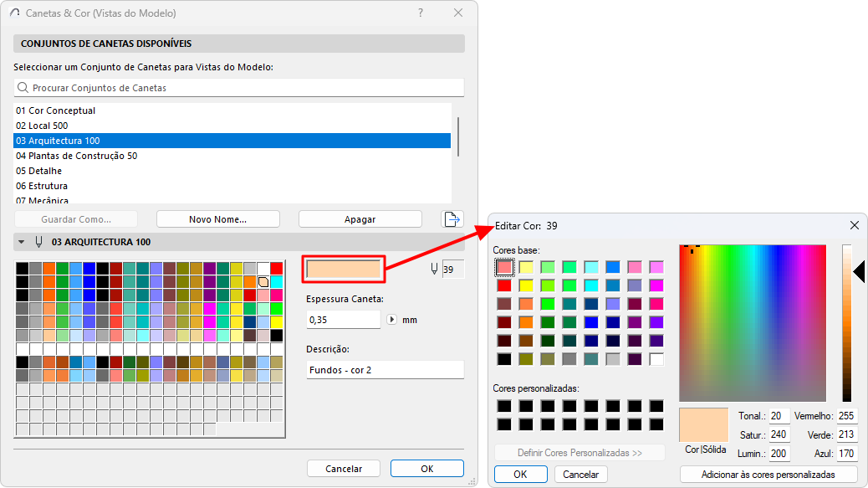Open the pen thickness units flyout
The height and width of the screenshot is (488, 868).
(x=391, y=320)
